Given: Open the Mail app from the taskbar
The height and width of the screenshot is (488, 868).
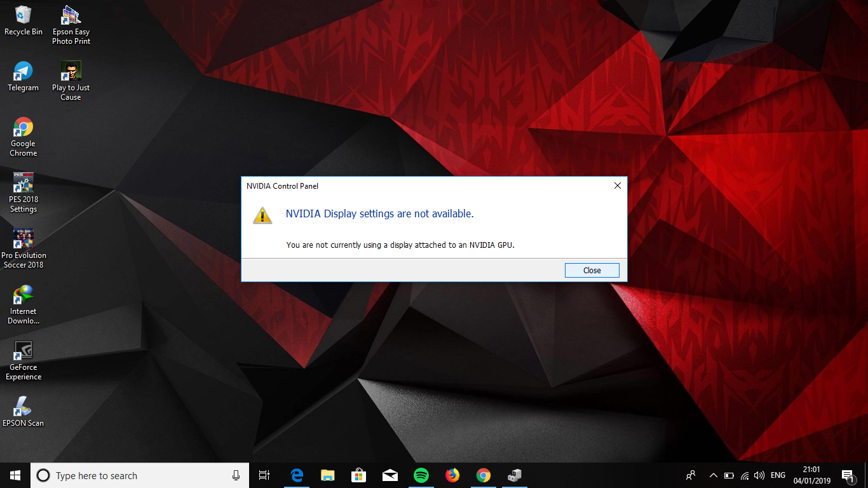Looking at the screenshot, I should (390, 475).
